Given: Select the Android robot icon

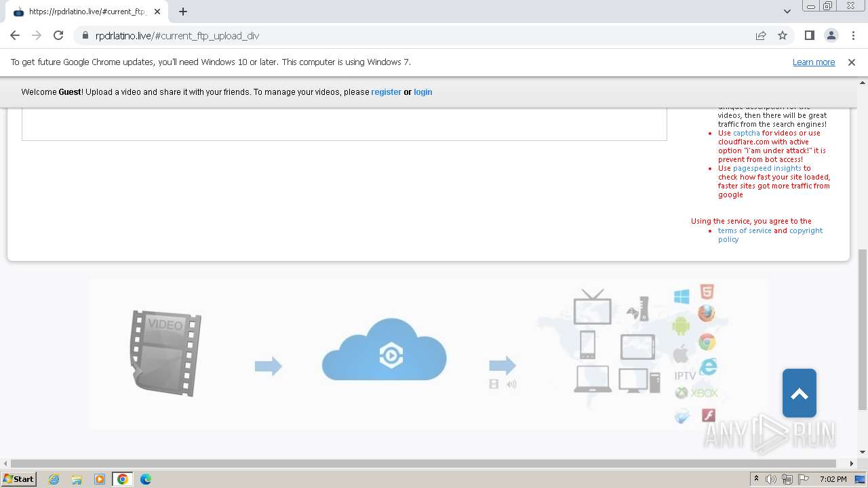Looking at the screenshot, I should pyautogui.click(x=681, y=325).
